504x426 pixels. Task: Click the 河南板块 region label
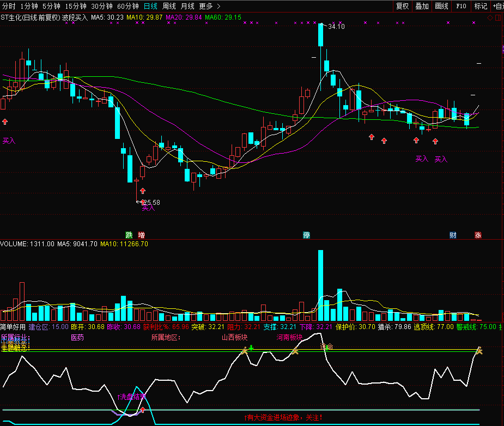point(289,337)
